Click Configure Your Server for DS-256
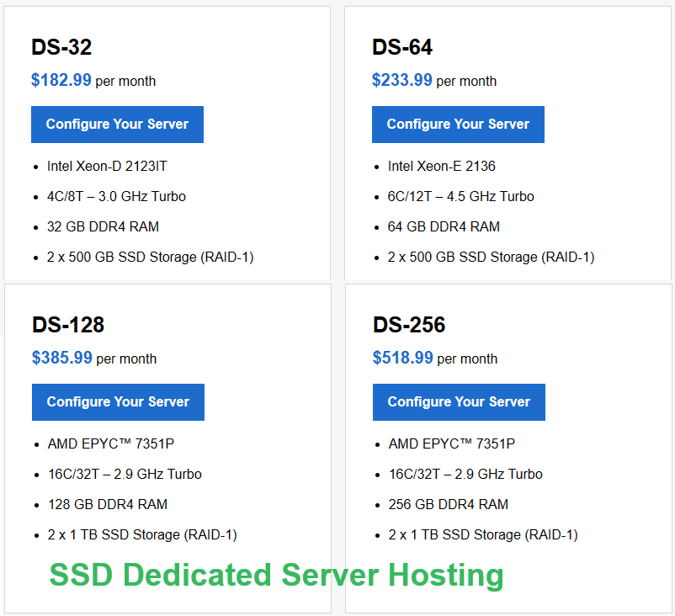The width and height of the screenshot is (675, 616). pos(459,402)
